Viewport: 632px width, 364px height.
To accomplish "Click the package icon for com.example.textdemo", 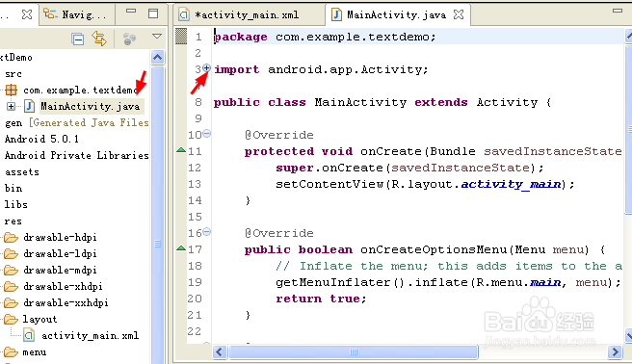I will (11, 90).
